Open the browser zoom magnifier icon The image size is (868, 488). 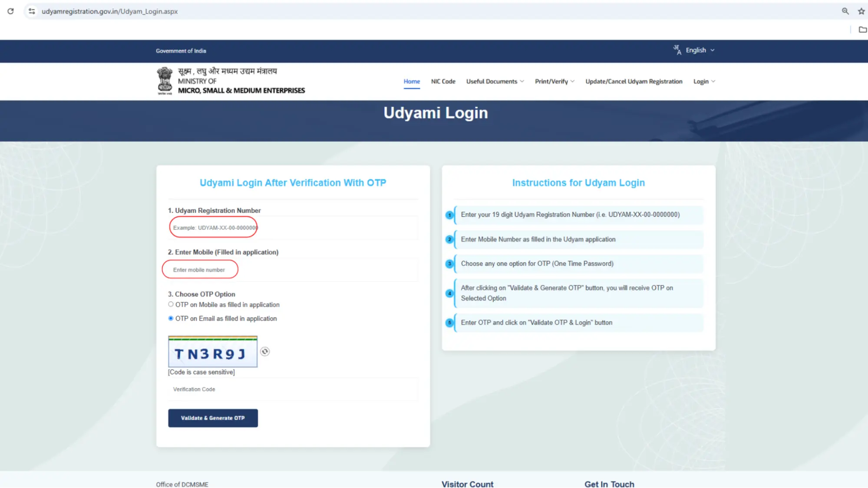pos(845,11)
